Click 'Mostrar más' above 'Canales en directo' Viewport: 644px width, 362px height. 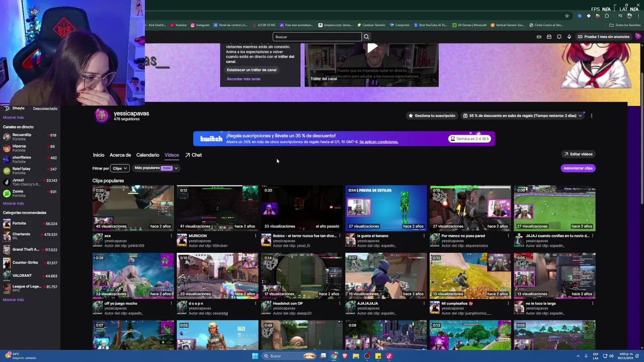14,118
